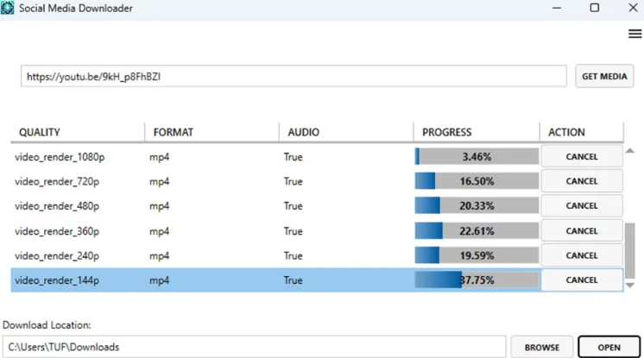Image resolution: width=644 pixels, height=358 pixels.
Task: Click mp4 format in the 1080p row
Action: (x=159, y=157)
